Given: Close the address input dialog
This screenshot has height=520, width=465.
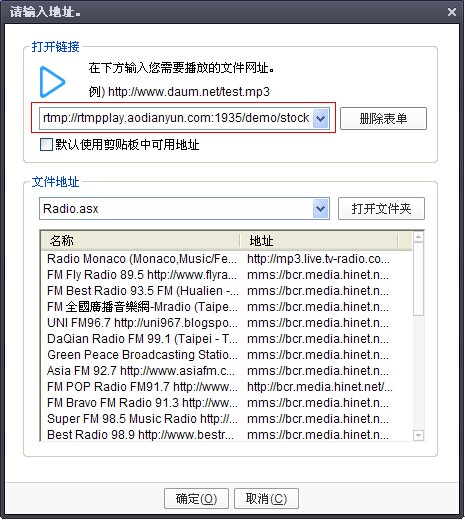Looking at the screenshot, I should (452, 12).
